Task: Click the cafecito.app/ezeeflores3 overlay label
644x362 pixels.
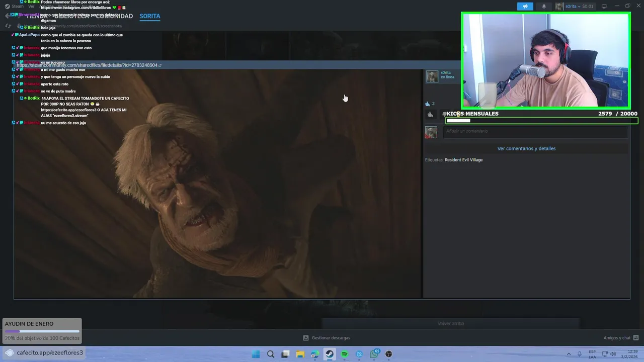Action: pyautogui.click(x=50, y=352)
